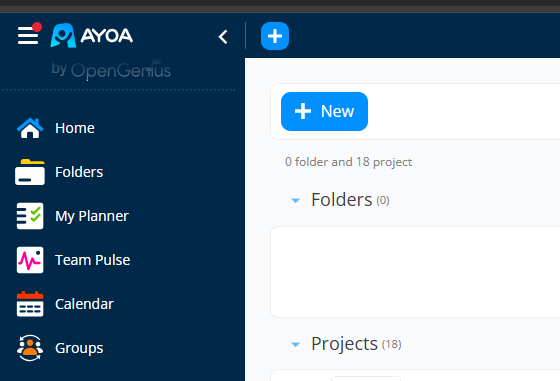
Task: Click the Groups people icon
Action: click(x=30, y=348)
